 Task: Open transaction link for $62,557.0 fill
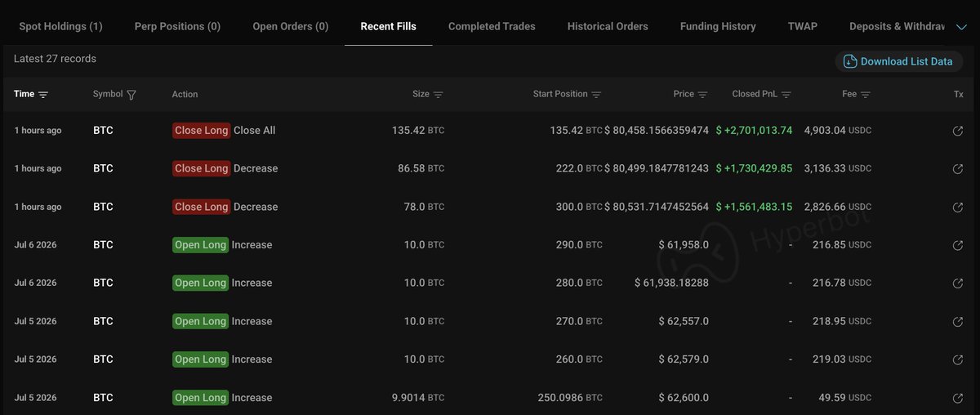(958, 322)
